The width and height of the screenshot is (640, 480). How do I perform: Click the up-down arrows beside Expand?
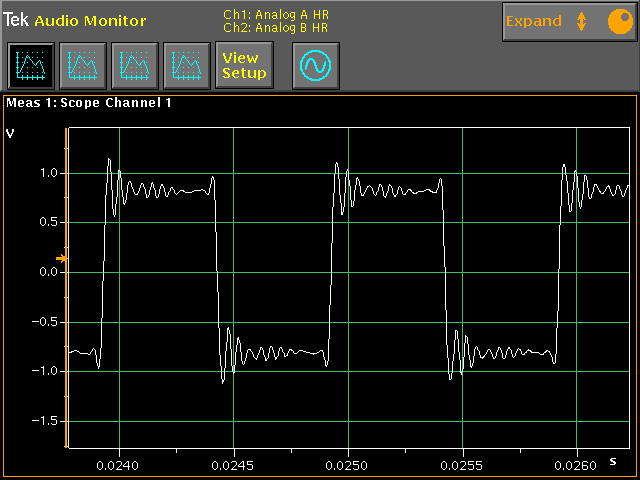[x=582, y=21]
